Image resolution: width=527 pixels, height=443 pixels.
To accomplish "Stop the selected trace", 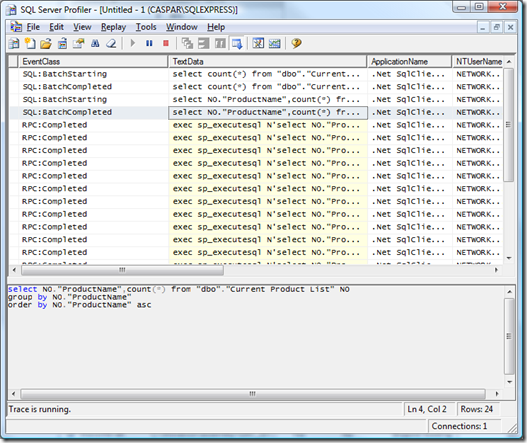I will (166, 43).
